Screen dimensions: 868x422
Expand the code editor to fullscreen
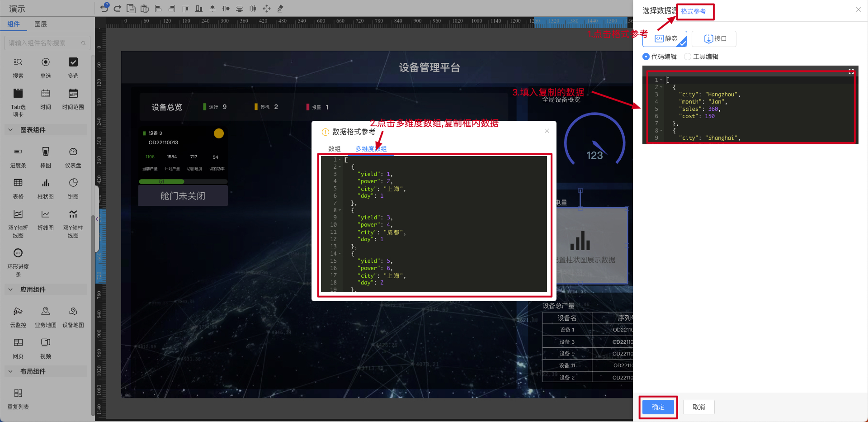[x=851, y=71]
